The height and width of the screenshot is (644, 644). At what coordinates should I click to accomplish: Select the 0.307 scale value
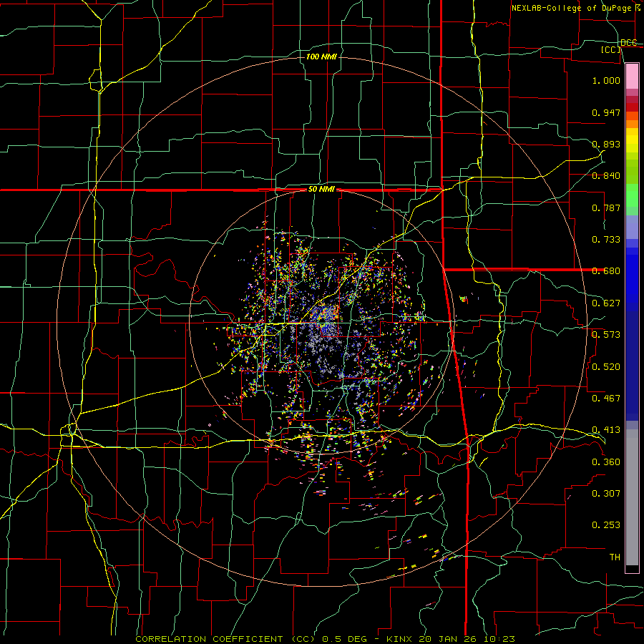[x=606, y=493]
